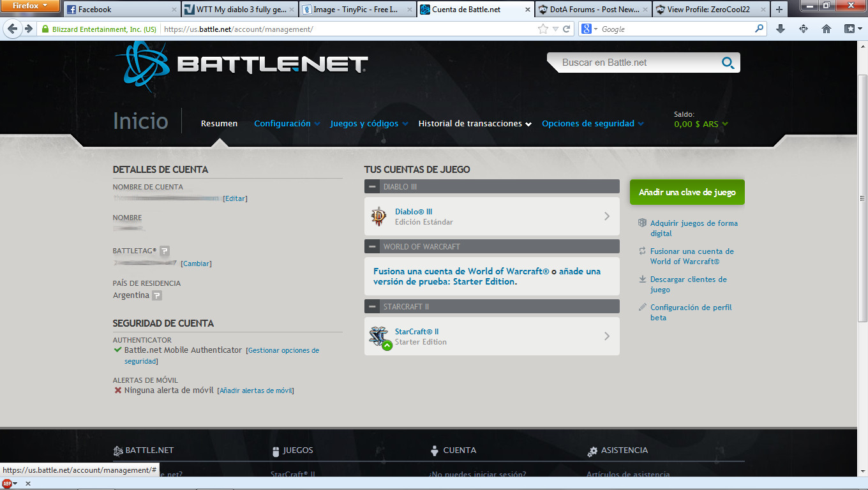This screenshot has width=868, height=490.
Task: Close the Facebook tab
Action: 175,10
